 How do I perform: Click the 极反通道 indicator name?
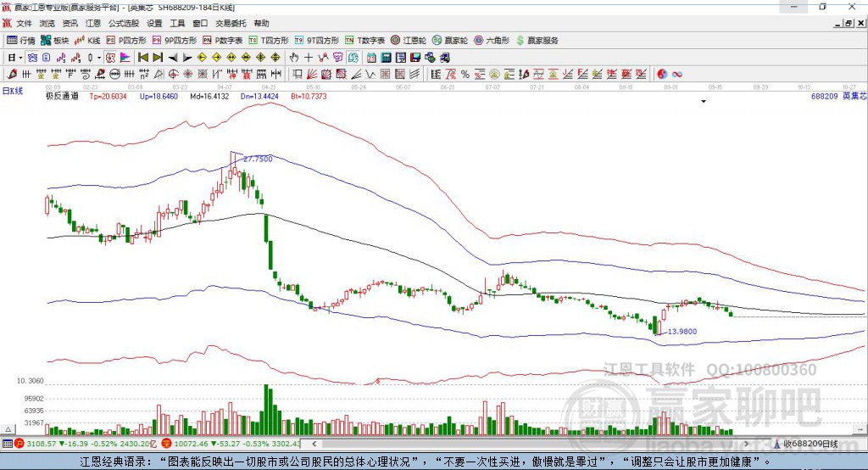[x=62, y=96]
